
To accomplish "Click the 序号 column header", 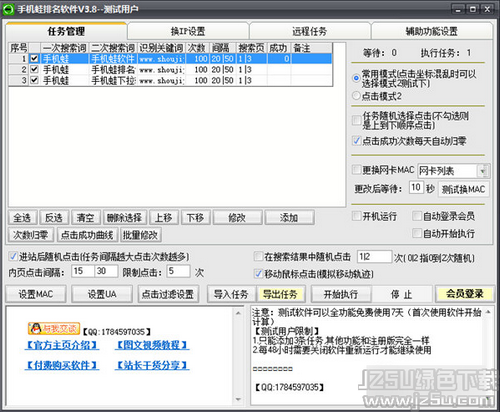I will [x=18, y=48].
